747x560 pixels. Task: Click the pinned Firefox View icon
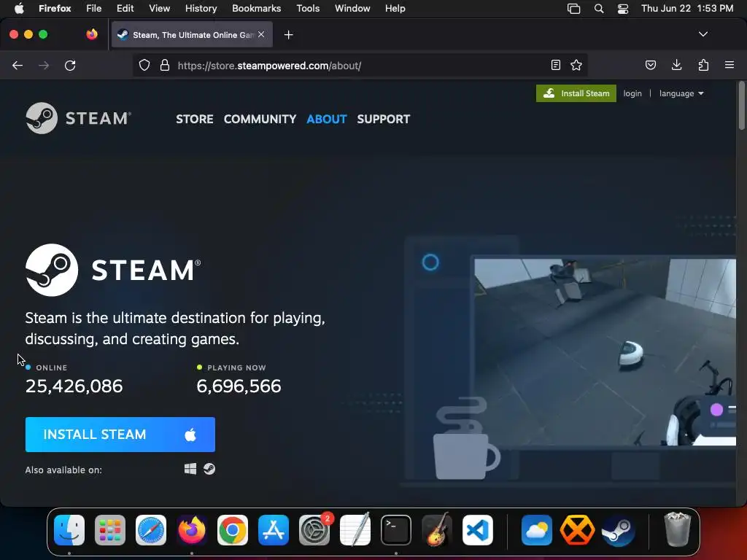(x=91, y=34)
